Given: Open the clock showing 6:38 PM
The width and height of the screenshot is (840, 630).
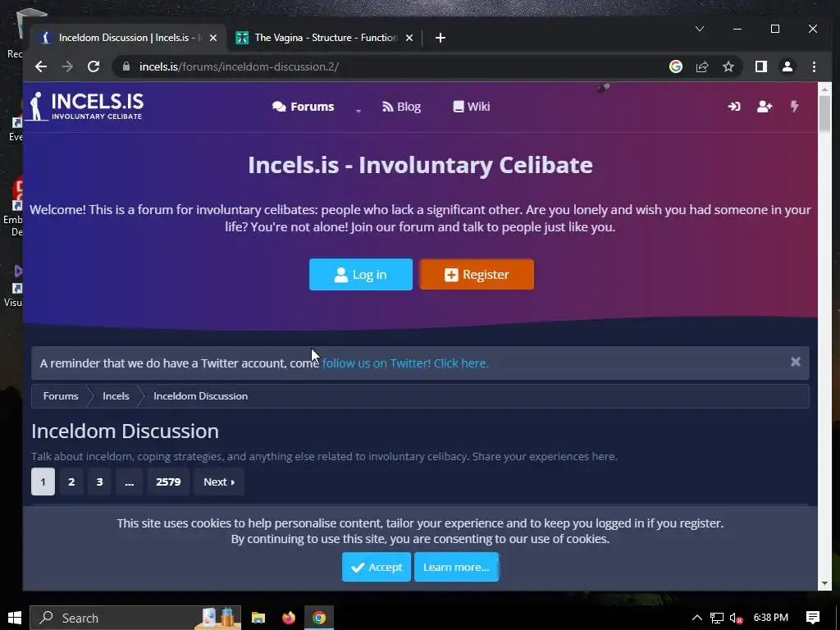Looking at the screenshot, I should pos(771,618).
